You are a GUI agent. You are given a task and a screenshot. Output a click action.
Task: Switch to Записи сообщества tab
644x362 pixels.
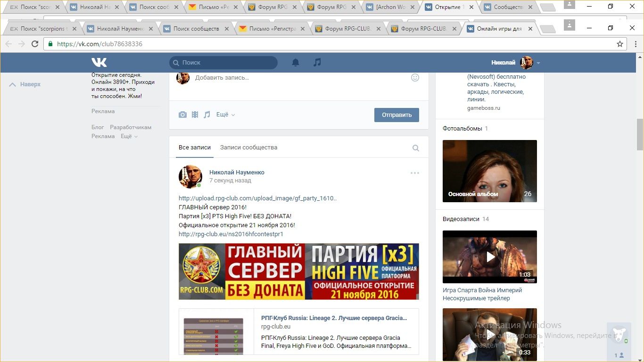tap(248, 148)
